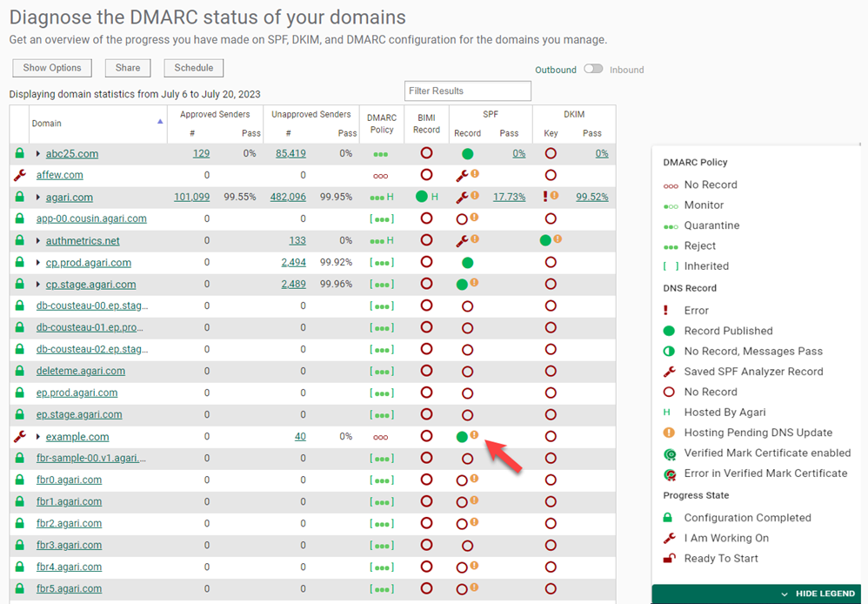The height and width of the screenshot is (604, 868).
Task: Click in the Filter Results field
Action: tap(468, 91)
